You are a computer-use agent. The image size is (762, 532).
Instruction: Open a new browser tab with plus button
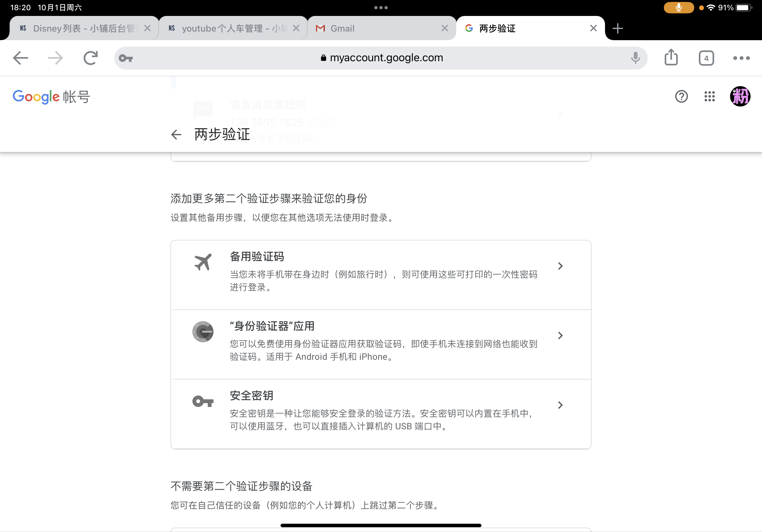tap(618, 28)
